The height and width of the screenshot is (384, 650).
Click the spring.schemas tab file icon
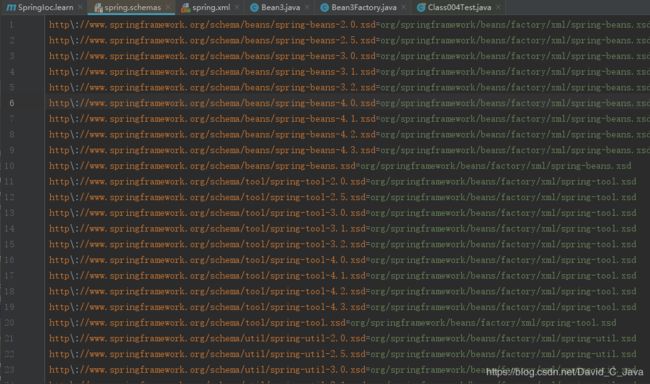[98, 7]
